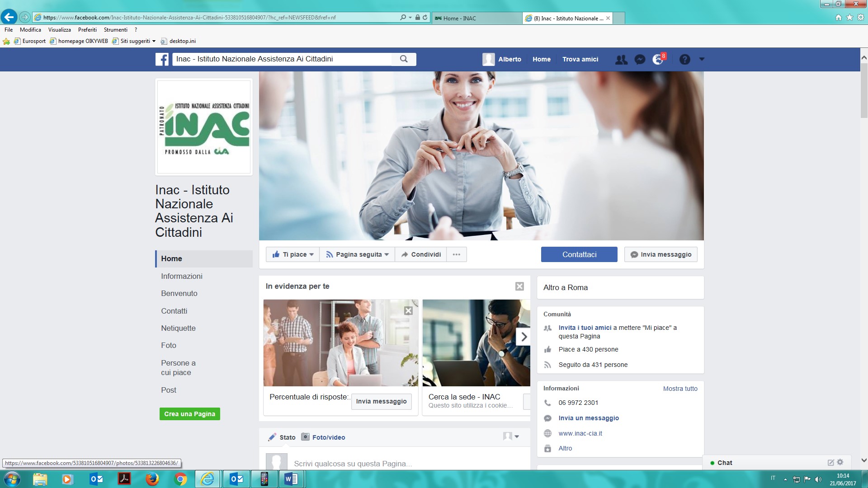
Task: Click the Condividi button
Action: point(421,254)
